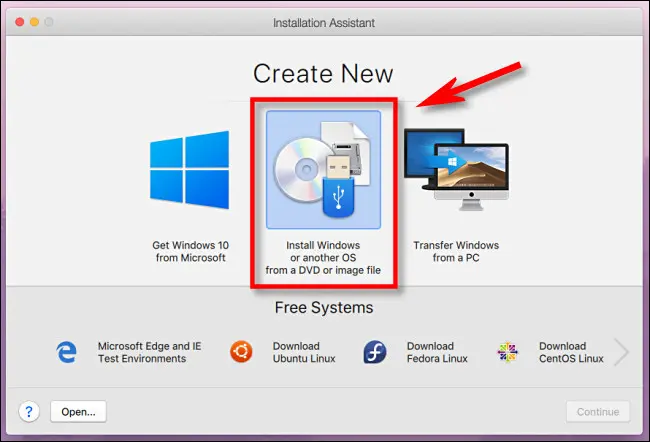Click the disabled Continue button
This screenshot has width=650, height=442.
coord(598,412)
